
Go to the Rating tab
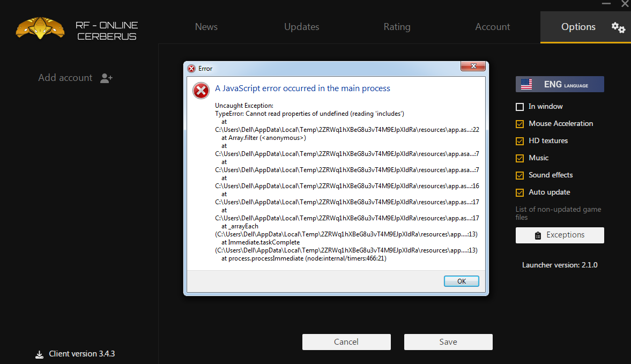click(x=397, y=27)
